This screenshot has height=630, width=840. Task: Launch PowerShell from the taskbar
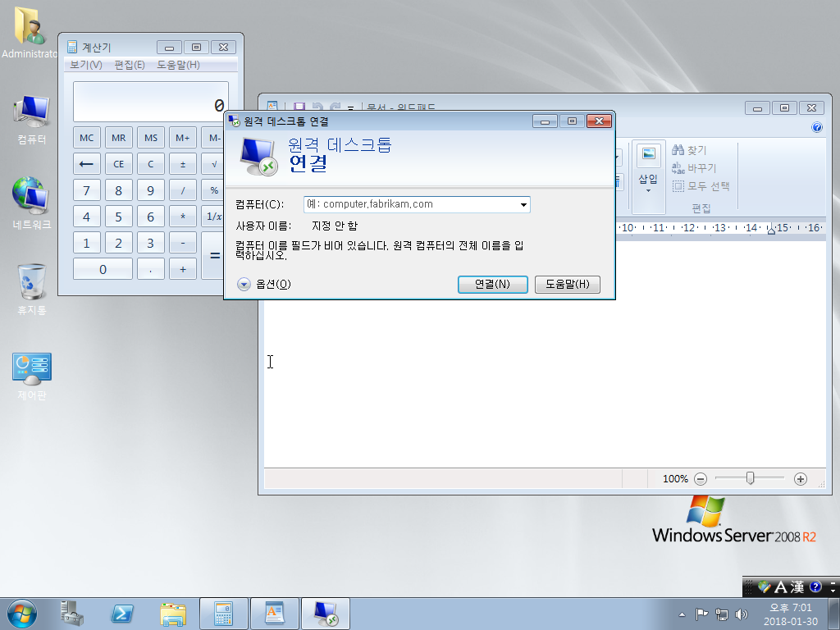[121, 614]
